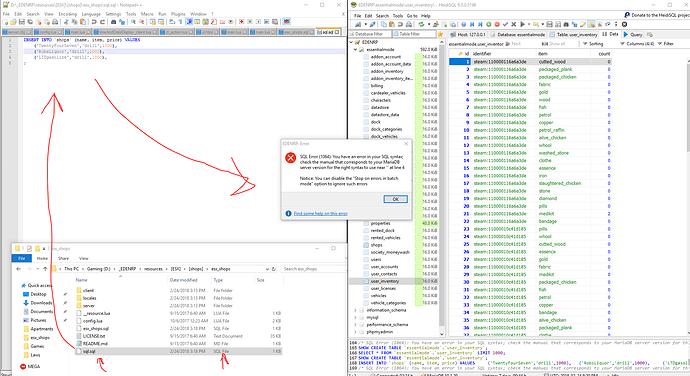Click Donate to the HeidiSQL project link

(657, 15)
